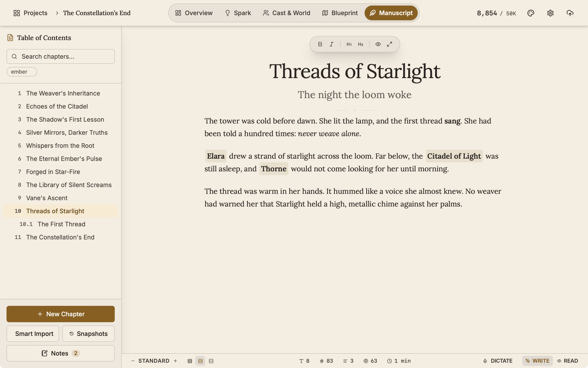Click The Constellation's End breadcrumb

[x=97, y=13]
